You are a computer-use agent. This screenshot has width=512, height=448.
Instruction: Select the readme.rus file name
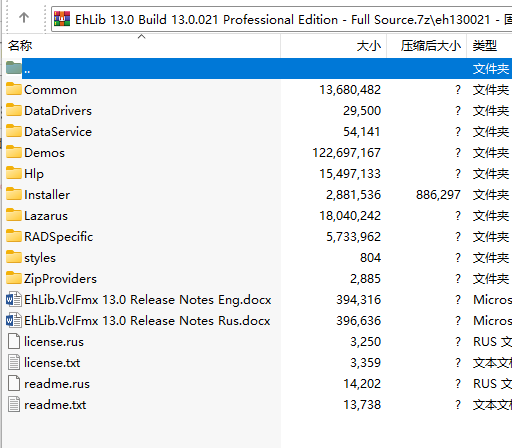pyautogui.click(x=57, y=384)
